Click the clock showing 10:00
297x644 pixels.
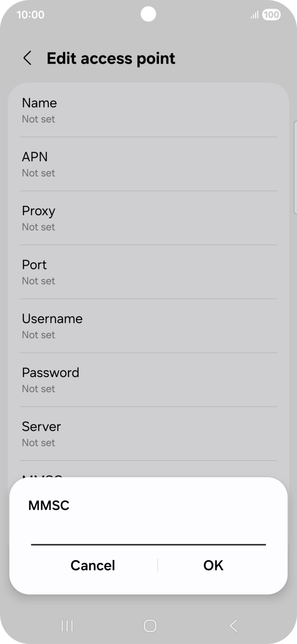tap(30, 14)
